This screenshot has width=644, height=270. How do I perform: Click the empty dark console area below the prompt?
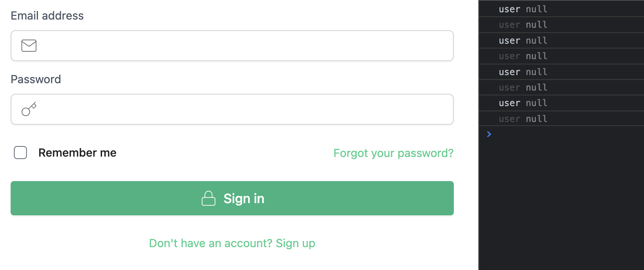tap(561, 204)
